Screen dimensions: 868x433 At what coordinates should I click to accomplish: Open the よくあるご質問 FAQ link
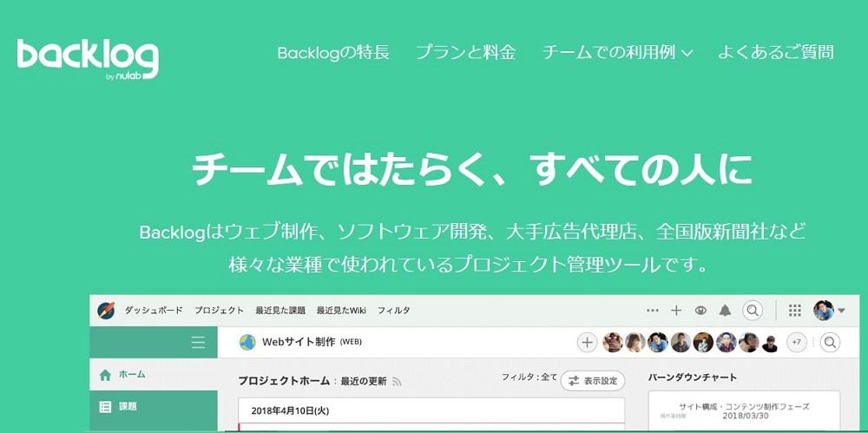[x=775, y=53]
